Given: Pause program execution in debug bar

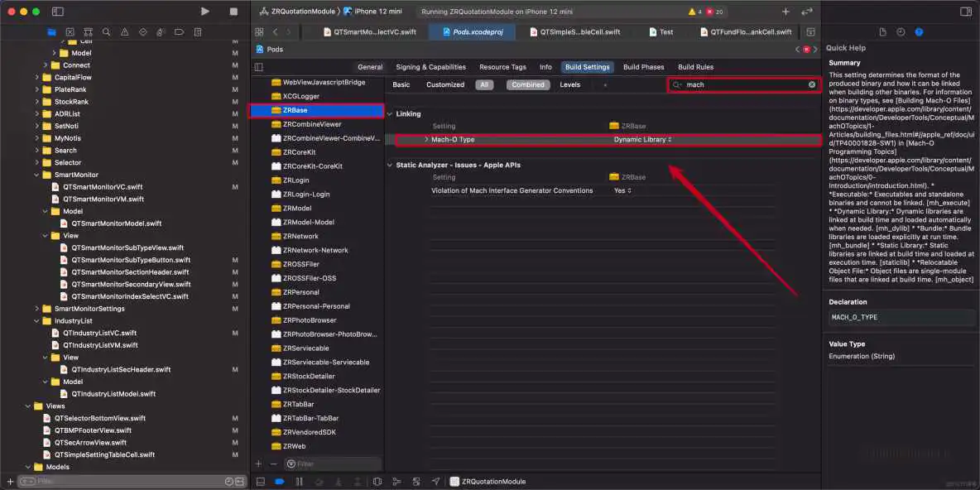Looking at the screenshot, I should (x=300, y=482).
